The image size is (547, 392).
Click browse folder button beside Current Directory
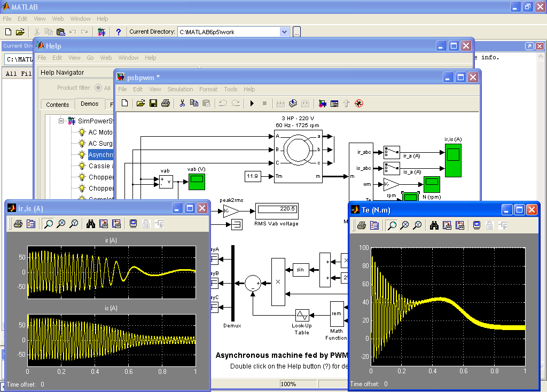(296, 32)
